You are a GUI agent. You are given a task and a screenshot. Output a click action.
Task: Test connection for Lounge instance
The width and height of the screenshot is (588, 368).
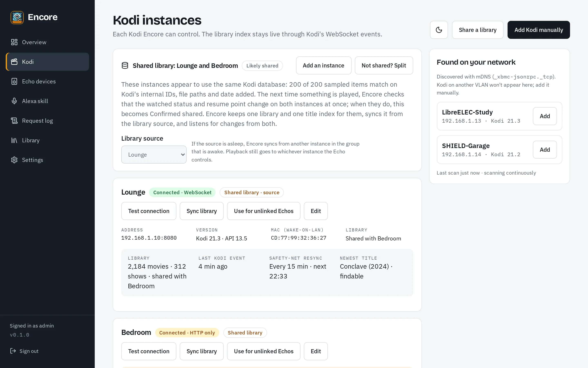coord(149,211)
